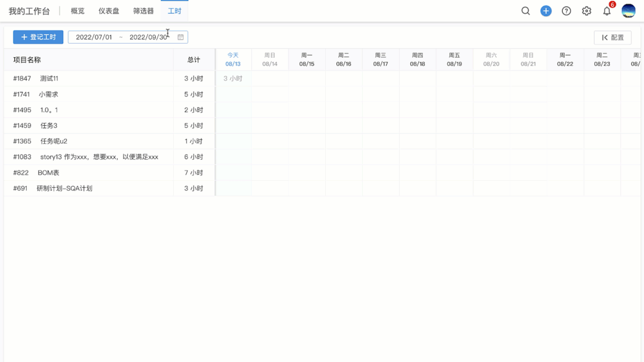Open the help question mark icon
Image resolution: width=644 pixels, height=362 pixels.
[566, 11]
